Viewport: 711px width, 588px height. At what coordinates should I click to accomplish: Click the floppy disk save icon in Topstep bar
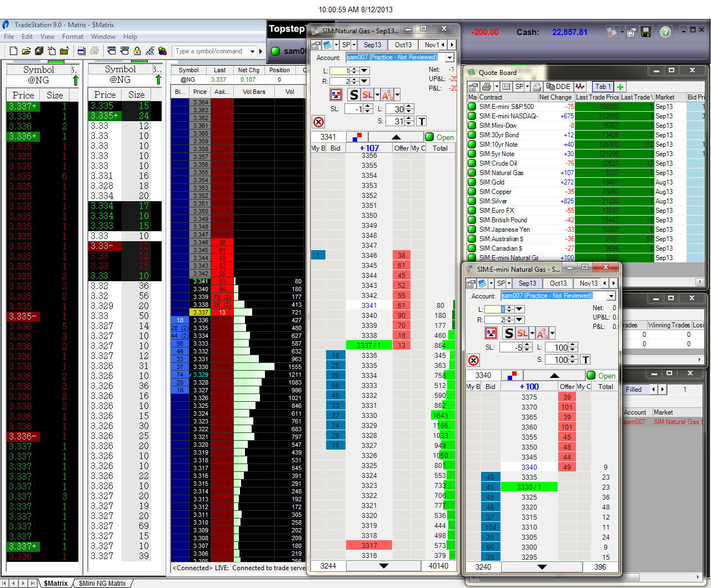click(645, 32)
